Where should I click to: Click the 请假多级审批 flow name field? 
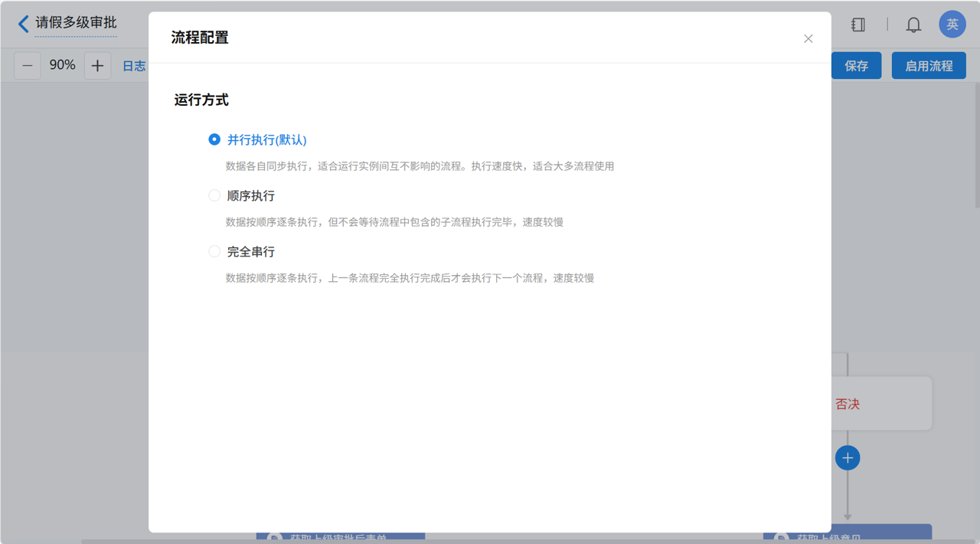coord(76,23)
